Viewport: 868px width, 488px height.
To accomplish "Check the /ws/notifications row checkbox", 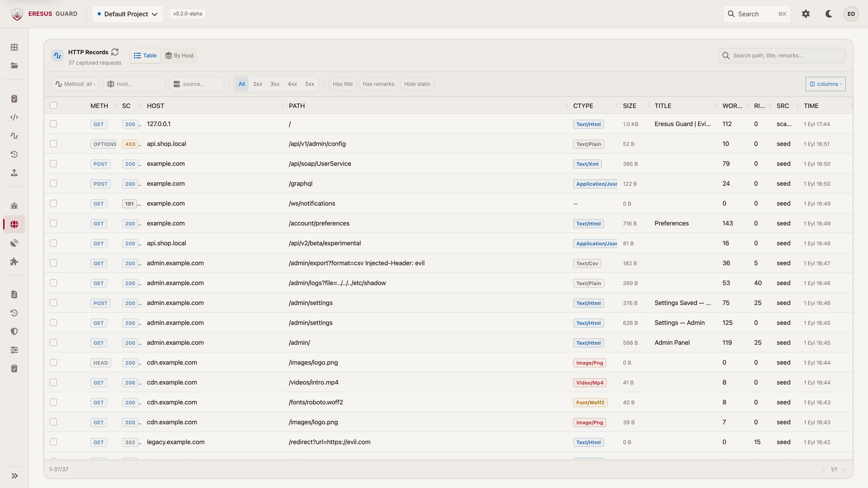I will coord(53,203).
